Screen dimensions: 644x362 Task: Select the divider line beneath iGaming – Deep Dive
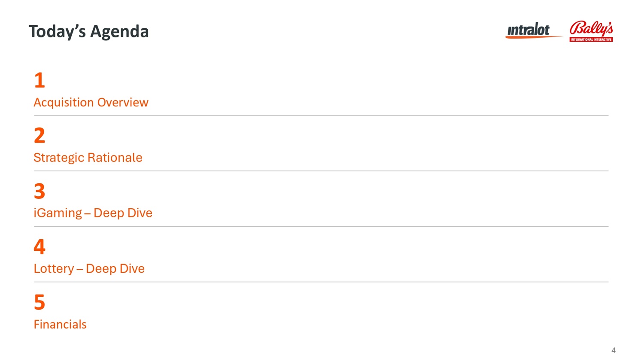click(x=321, y=226)
